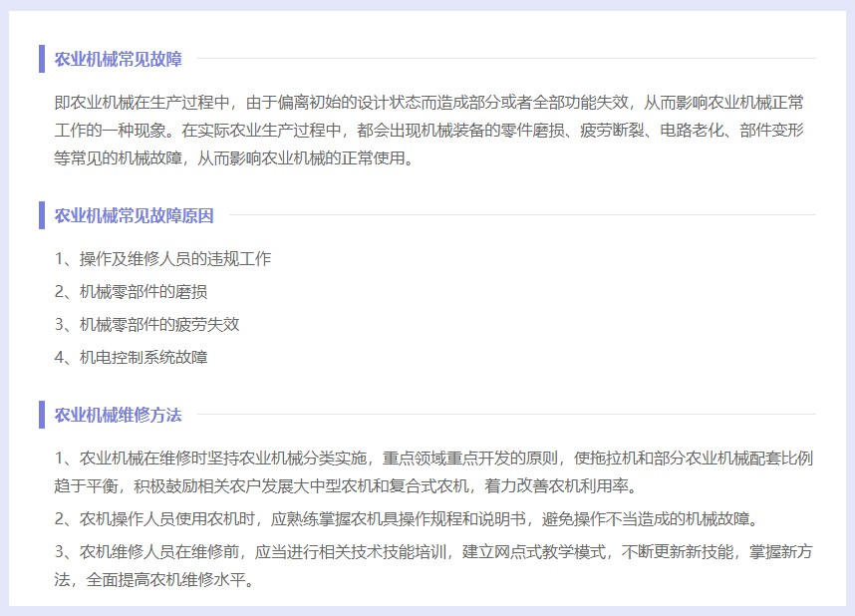Click divider line right of "农业机械常见故障原因" heading
Image resolution: width=855 pixels, height=616 pixels.
(521, 215)
